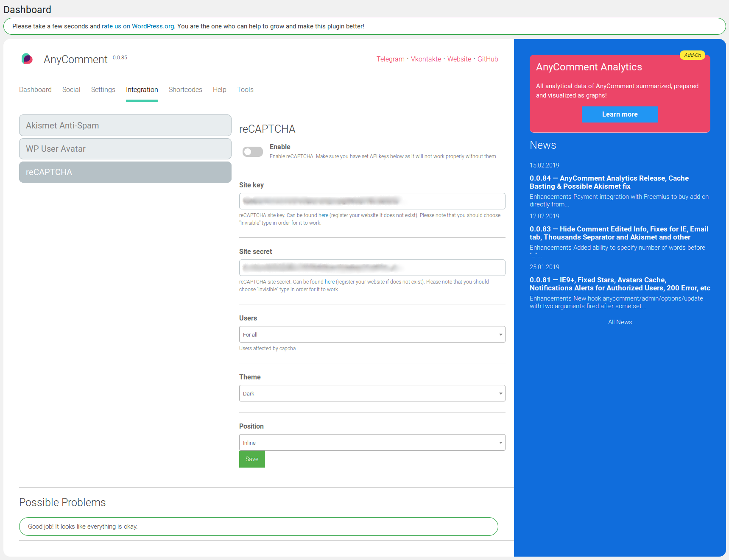Screen dimensions: 729x560
Task: Open the GitHub link
Action: [488, 59]
